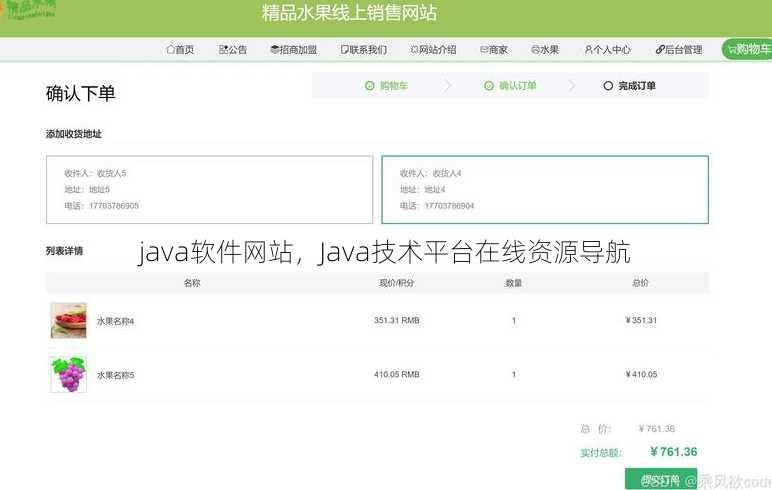The width and height of the screenshot is (772, 490).
Task: Open the 商家 merchants menu item
Action: (x=494, y=50)
